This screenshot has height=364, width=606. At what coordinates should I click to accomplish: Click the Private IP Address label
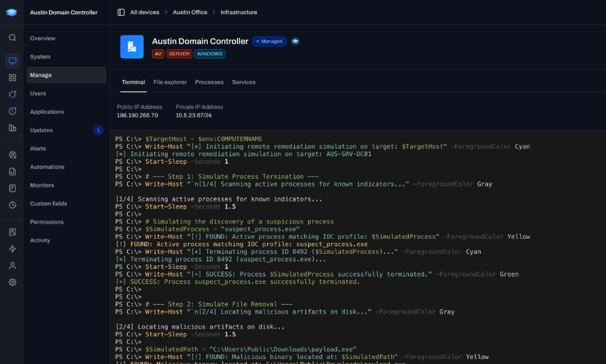pyautogui.click(x=200, y=107)
